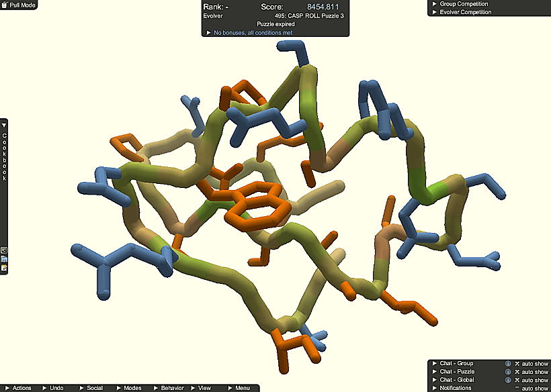Open the Actions menu
This screenshot has width=551, height=392.
[x=22, y=388]
